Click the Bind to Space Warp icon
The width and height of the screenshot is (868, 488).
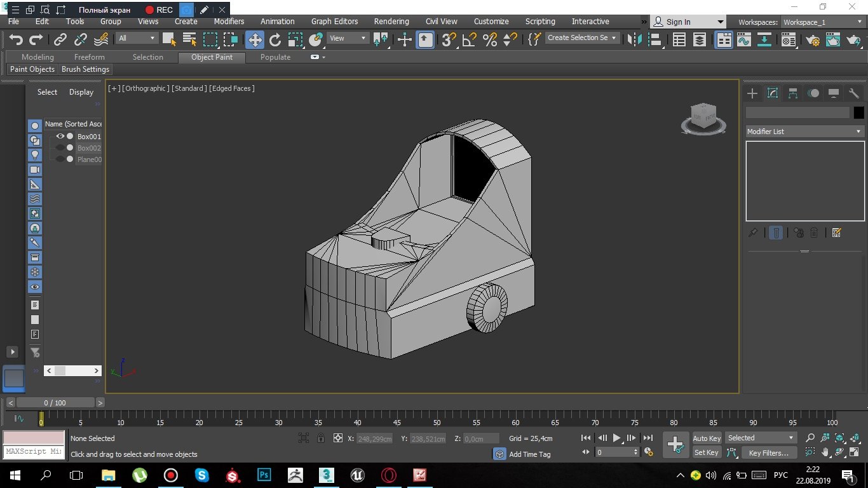pos(101,40)
